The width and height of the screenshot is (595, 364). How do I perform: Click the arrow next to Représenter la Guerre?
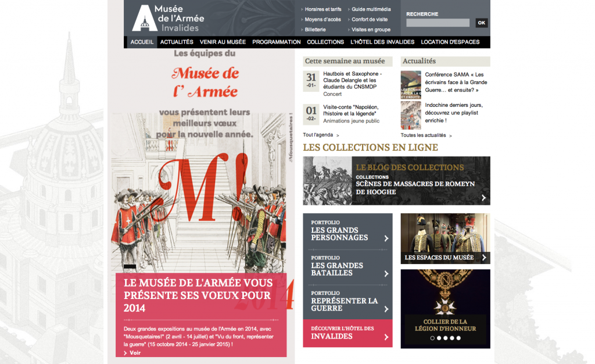tap(386, 309)
